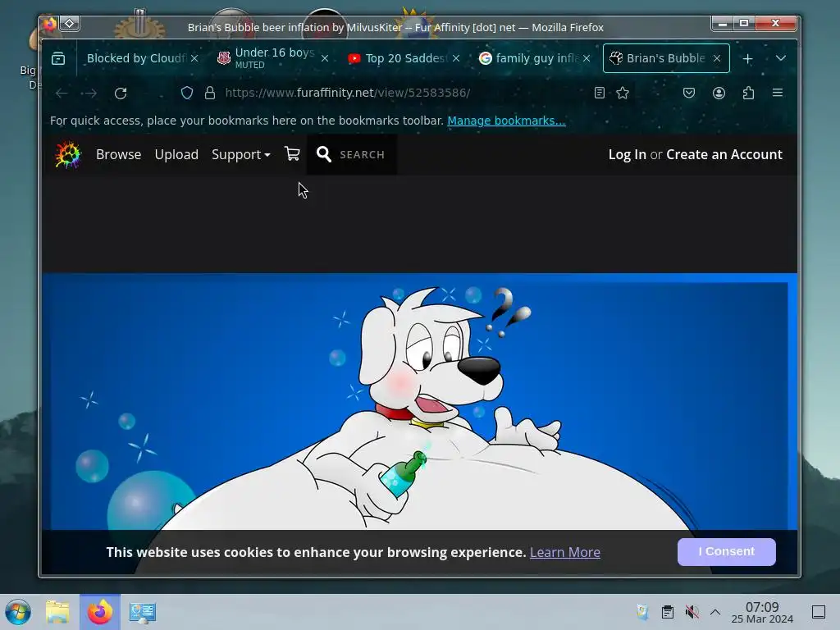Open the 07:09 clock calendar

coord(762,612)
